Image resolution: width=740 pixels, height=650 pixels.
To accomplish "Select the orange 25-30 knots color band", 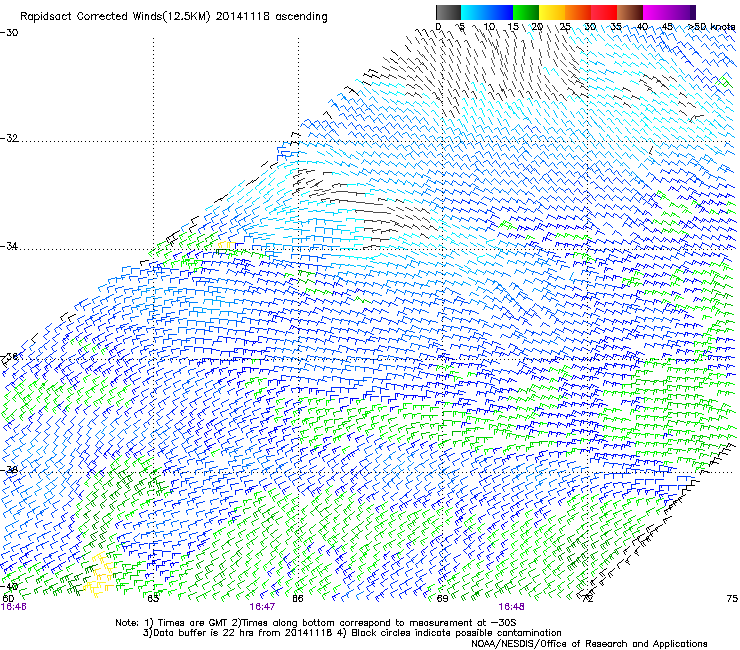I will click(x=578, y=12).
